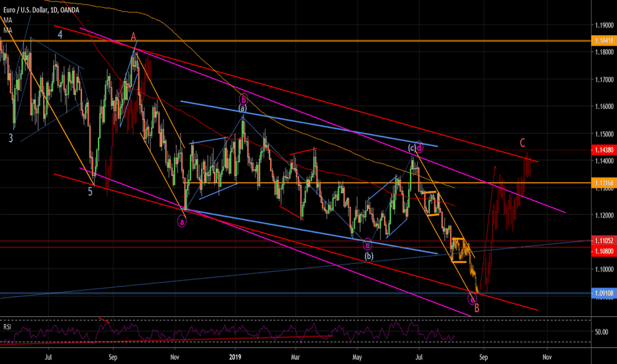Select the 1.09108 blue price label
The width and height of the screenshot is (617, 364).
604,293
